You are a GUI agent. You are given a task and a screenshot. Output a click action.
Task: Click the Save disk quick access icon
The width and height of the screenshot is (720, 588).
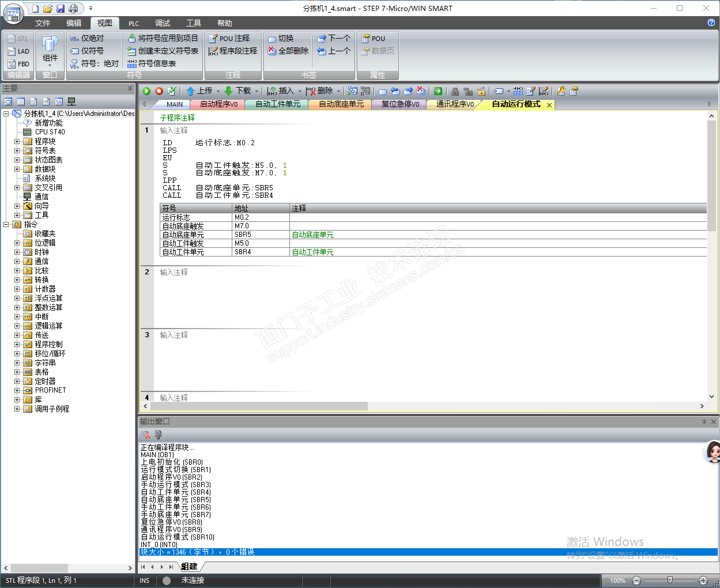[61, 9]
